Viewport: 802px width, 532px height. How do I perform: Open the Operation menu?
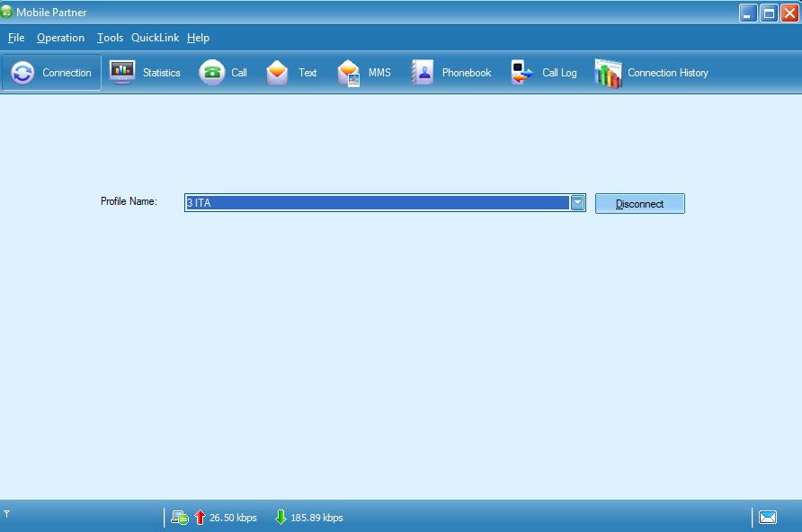pyautogui.click(x=60, y=38)
